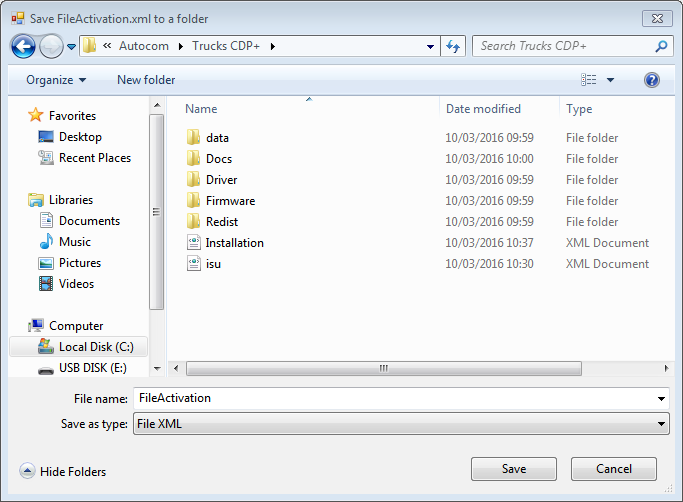This screenshot has height=502, width=683.
Task: Select Autocom in the address path
Action: pos(144,46)
